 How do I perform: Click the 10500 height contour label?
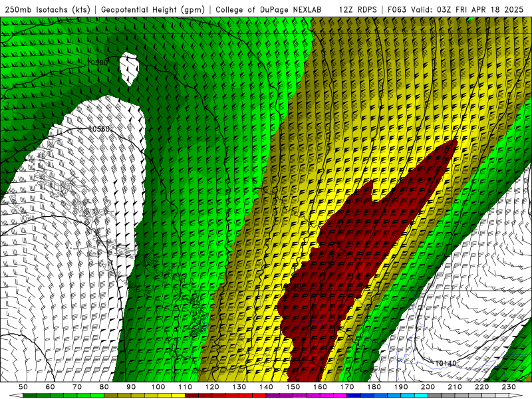[x=97, y=63]
